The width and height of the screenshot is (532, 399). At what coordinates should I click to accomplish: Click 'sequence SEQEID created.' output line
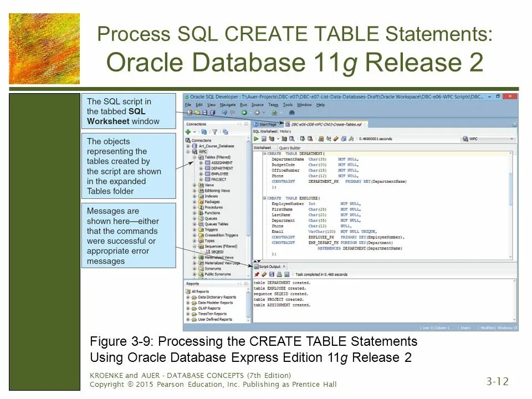coord(280,294)
